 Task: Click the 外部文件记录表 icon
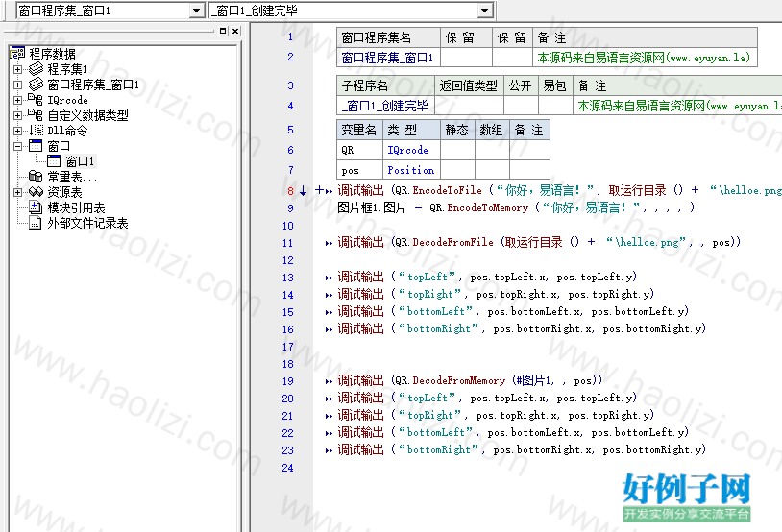click(36, 223)
